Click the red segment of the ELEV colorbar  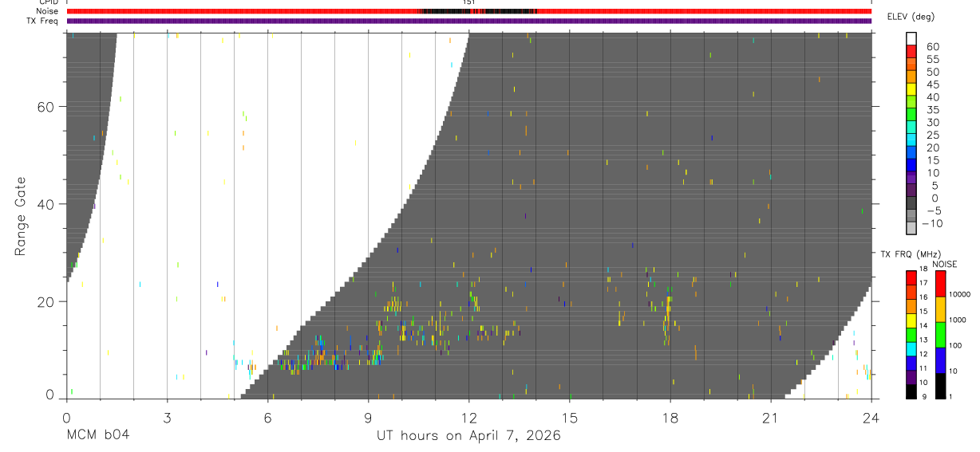click(911, 50)
